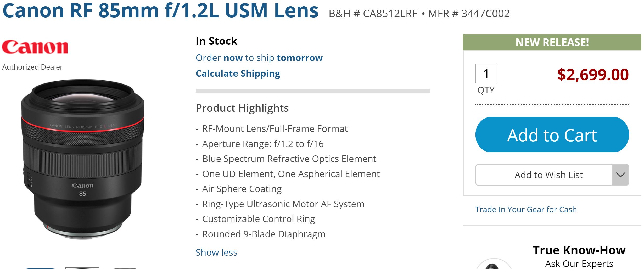The width and height of the screenshot is (644, 269).
Task: Open the Calculate Shipping link
Action: tap(238, 74)
